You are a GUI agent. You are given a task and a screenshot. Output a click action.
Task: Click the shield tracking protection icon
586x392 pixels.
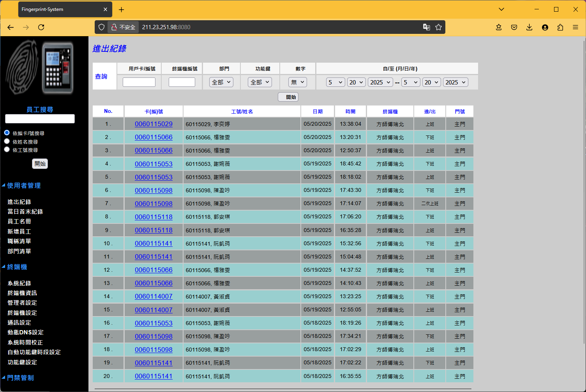point(101,27)
